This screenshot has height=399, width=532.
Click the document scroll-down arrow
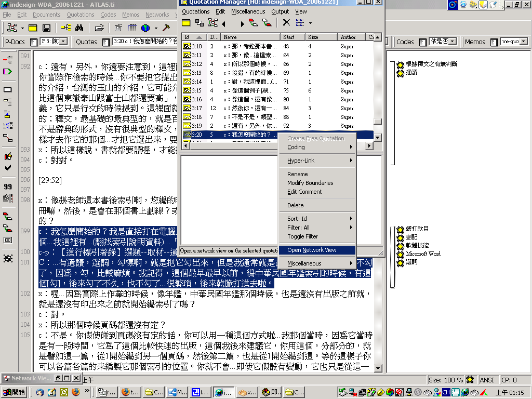[378, 368]
